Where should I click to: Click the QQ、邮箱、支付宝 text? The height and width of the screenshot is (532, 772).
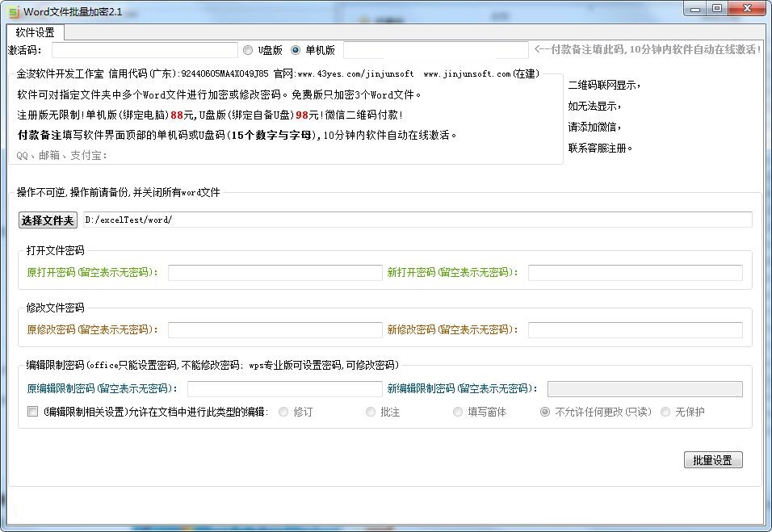click(x=61, y=156)
